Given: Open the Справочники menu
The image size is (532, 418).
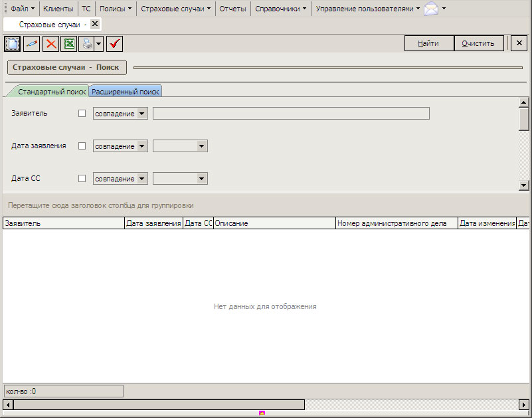Looking at the screenshot, I should (x=282, y=9).
